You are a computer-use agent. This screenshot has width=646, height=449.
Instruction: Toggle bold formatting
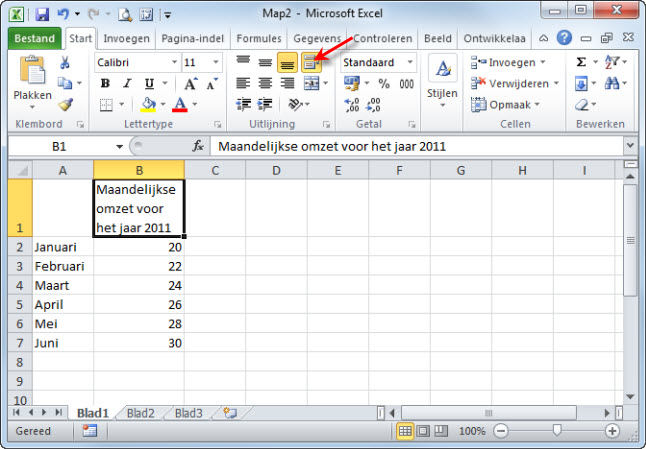[x=105, y=84]
